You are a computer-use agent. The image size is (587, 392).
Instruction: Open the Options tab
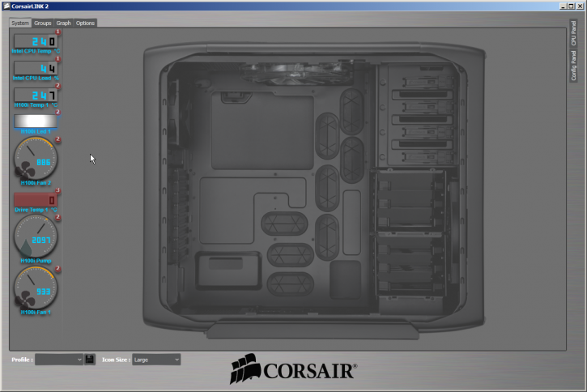pyautogui.click(x=85, y=23)
